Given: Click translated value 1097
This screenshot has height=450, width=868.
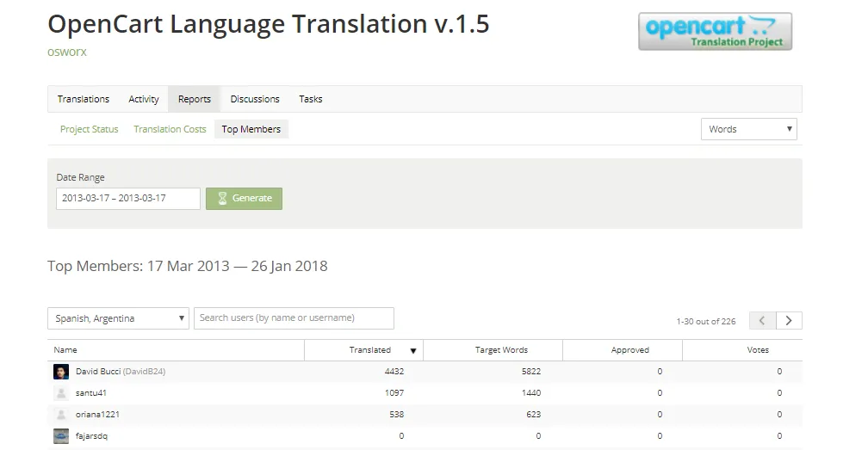Looking at the screenshot, I should 394,393.
